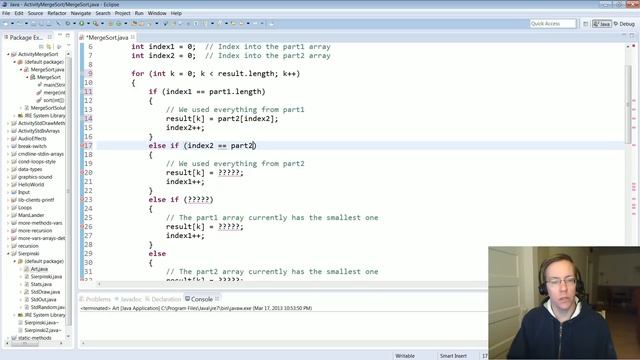Open the New toolbar dropdown arrow
Image resolution: width=640 pixels, height=360 pixels.
tap(12, 24)
